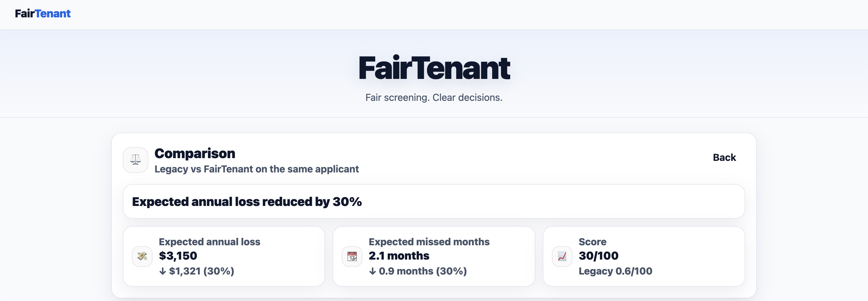Screen dimensions: 868x301
Task: Click the balance scales Comparison icon
Action: [136, 160]
